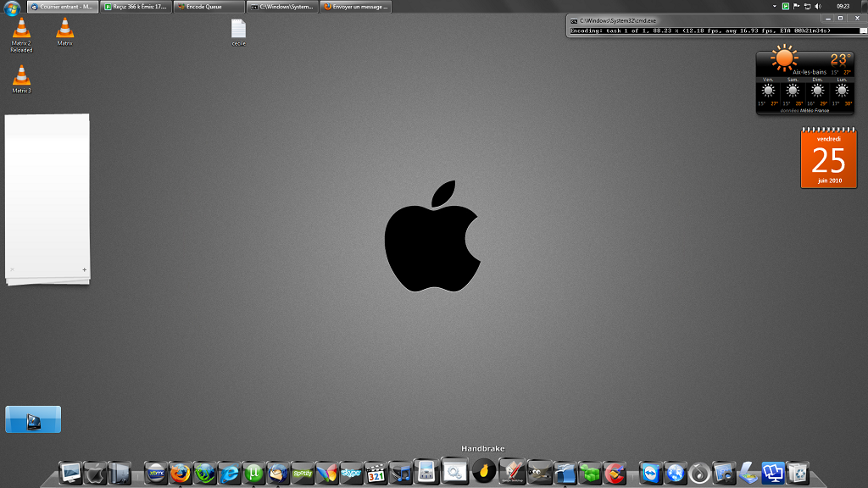
Task: Open Spotify from the dock
Action: coord(302,473)
